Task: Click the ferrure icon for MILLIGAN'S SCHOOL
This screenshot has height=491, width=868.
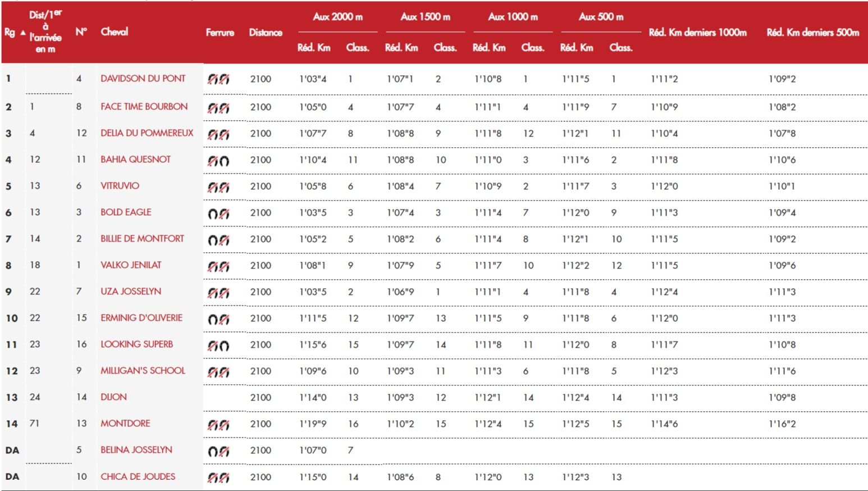Action: [x=218, y=372]
